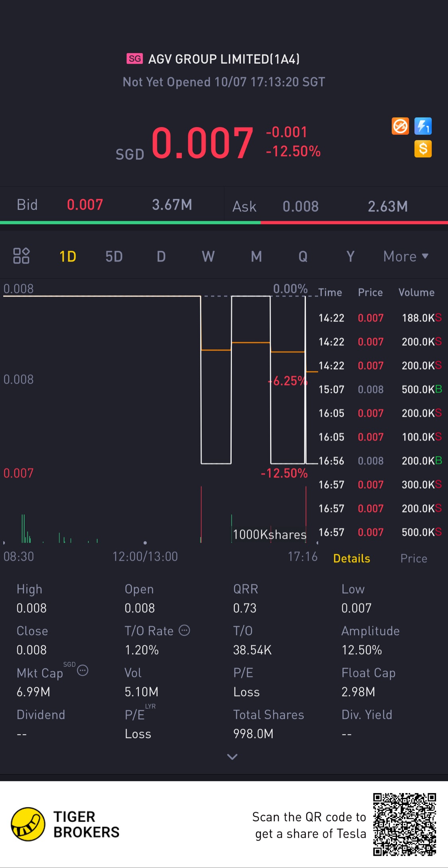
Task: Tap the yellow dollar sign badge
Action: click(423, 149)
